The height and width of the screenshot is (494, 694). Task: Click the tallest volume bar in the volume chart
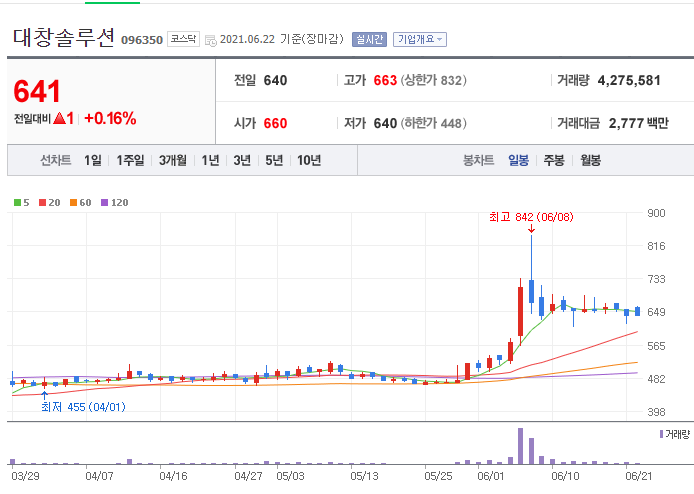pos(520,446)
